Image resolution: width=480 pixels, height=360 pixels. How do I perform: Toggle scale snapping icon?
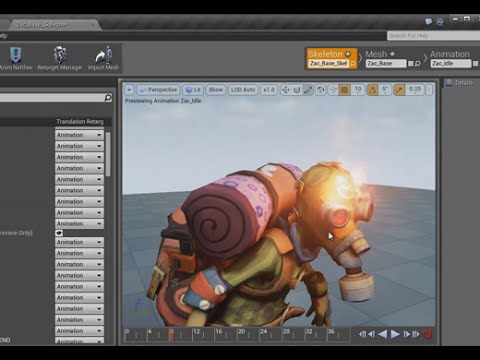[x=399, y=90]
